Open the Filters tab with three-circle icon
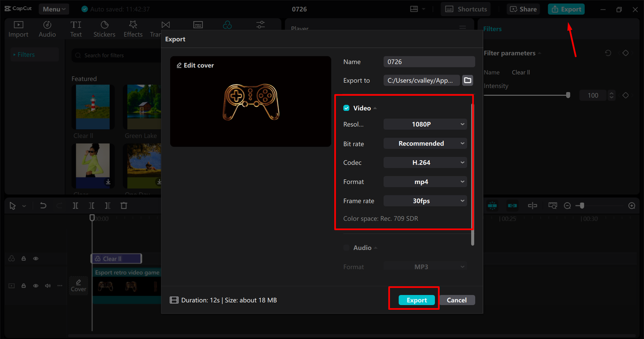644x339 pixels. click(x=227, y=25)
